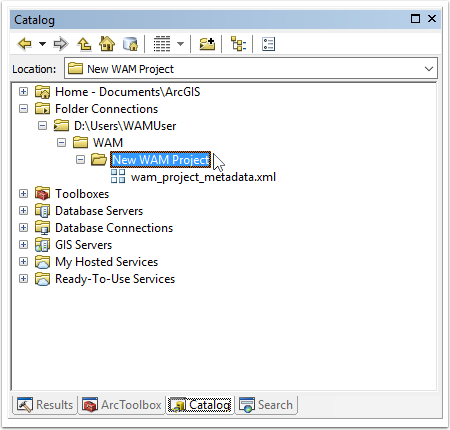This screenshot has height=430, width=450.
Task: Click Database Connections icon
Action: click(x=43, y=228)
